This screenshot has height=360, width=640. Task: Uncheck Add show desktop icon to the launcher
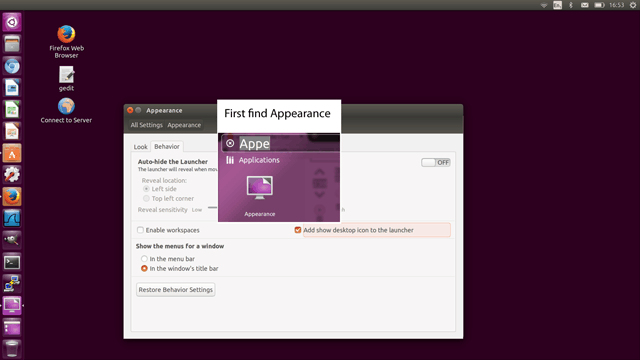pos(298,230)
